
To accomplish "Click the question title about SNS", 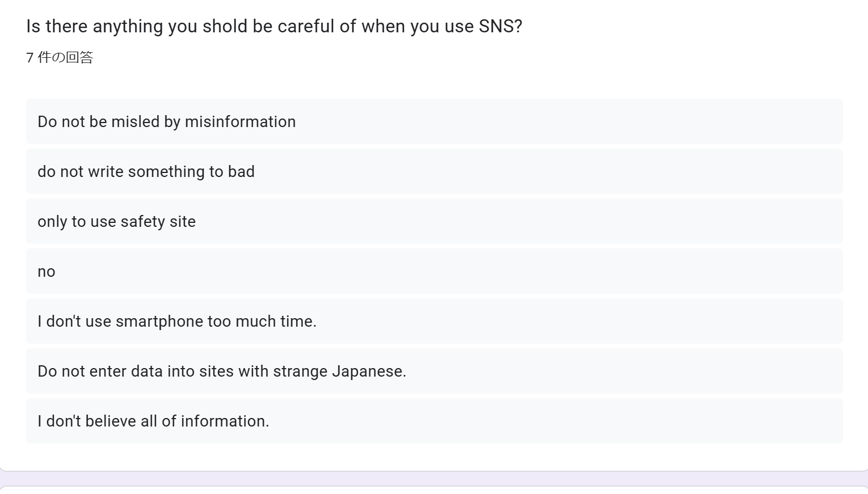I will point(274,26).
